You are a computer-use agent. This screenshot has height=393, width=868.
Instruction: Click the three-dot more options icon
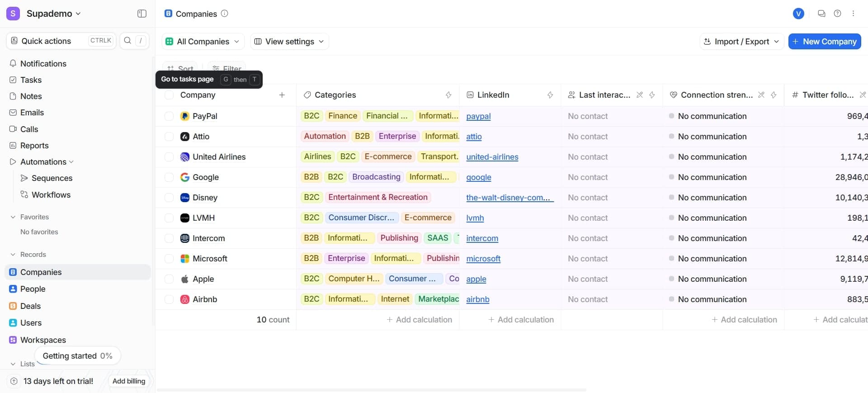853,14
